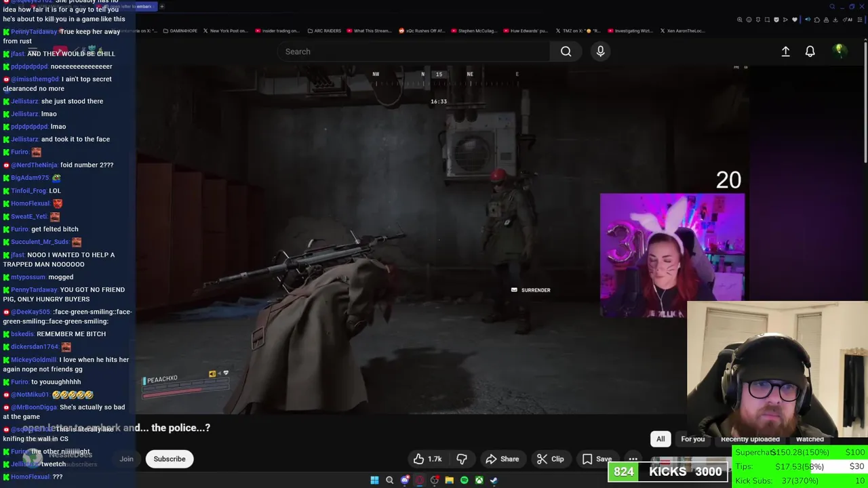868x488 pixels.
Task: Open the GAMIN4HOPE bookmarks folder
Action: click(x=181, y=30)
